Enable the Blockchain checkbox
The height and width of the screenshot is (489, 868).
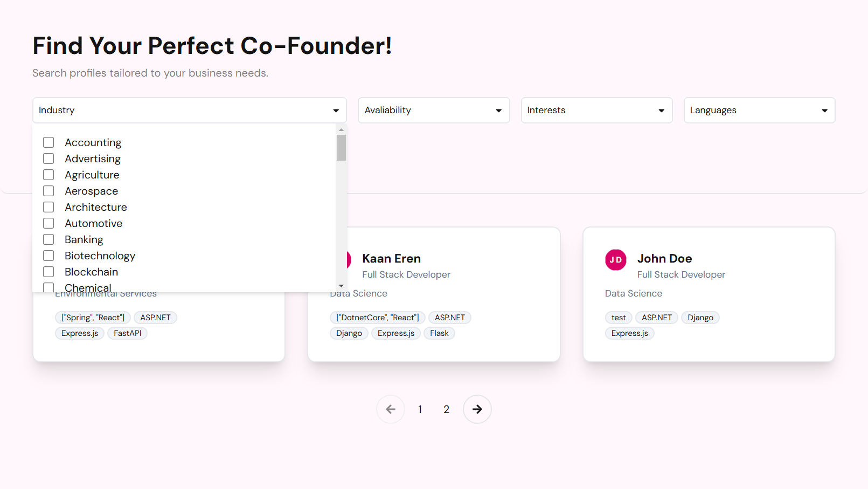pos(48,272)
